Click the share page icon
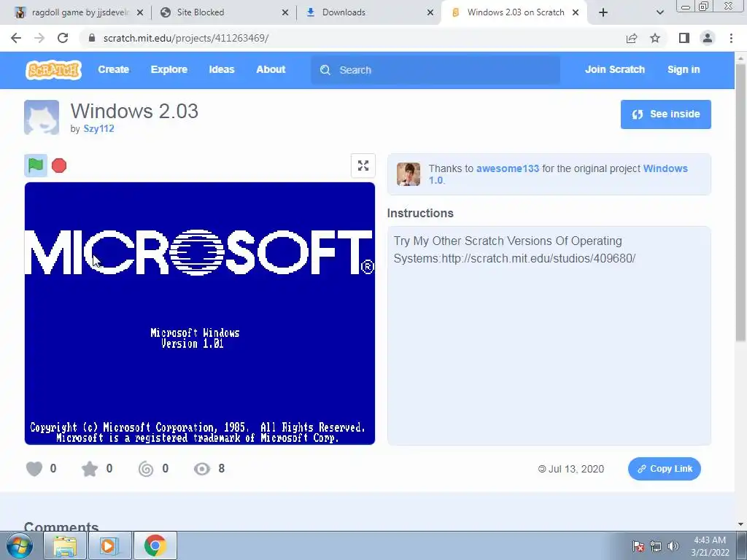Viewport: 747px width, 560px height. pos(632,38)
